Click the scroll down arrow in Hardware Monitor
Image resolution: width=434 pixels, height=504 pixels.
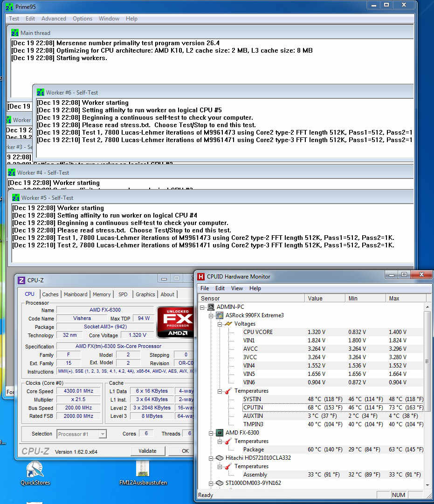tap(427, 485)
